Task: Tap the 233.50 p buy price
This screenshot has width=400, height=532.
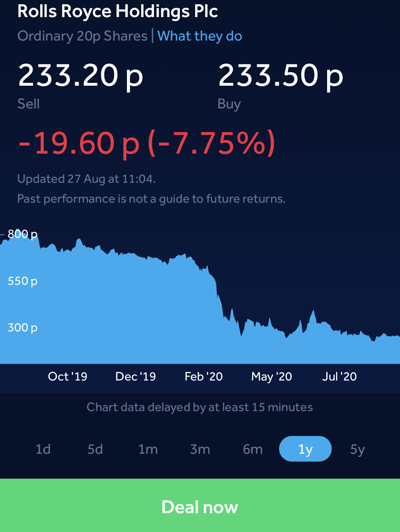Action: click(x=281, y=75)
